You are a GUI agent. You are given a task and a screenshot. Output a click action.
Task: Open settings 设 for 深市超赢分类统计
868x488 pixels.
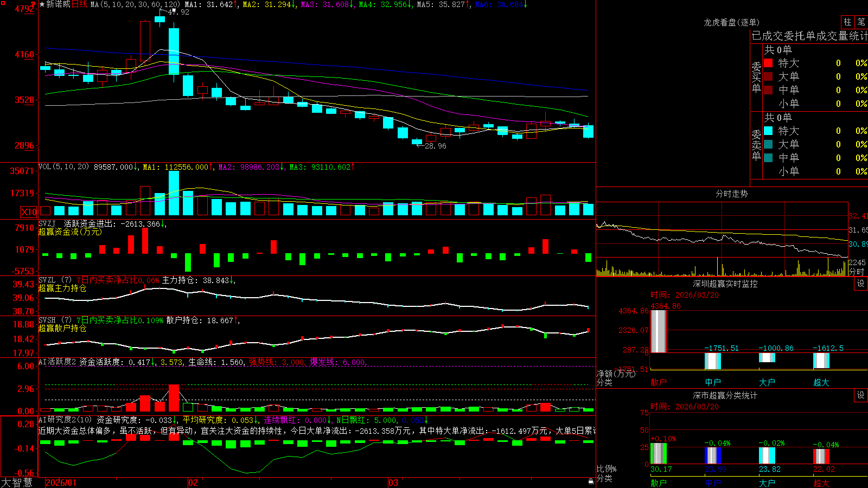pos(861,395)
